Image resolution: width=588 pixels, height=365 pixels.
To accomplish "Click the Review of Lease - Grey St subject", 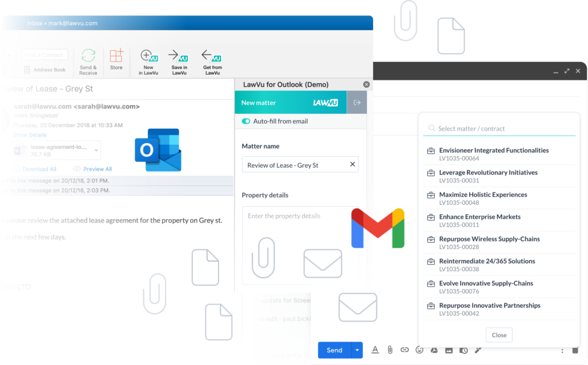I will (47, 89).
